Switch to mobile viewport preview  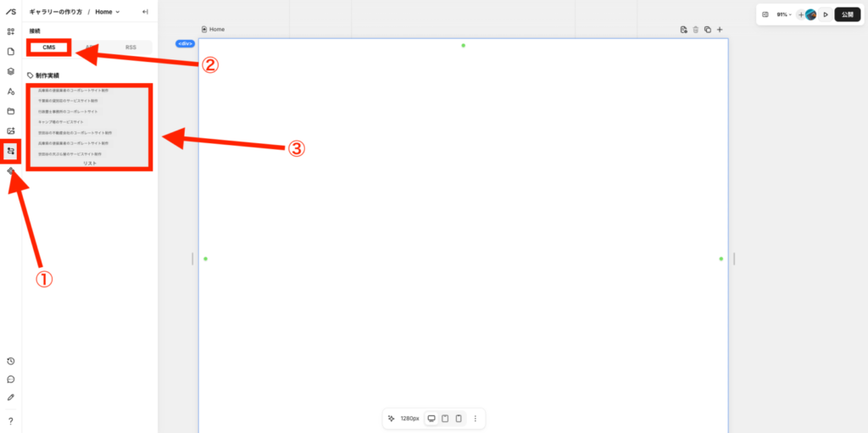pyautogui.click(x=459, y=418)
